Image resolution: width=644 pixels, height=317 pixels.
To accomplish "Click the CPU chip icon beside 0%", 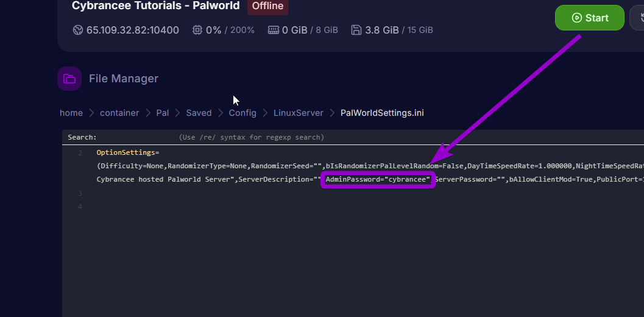I will pos(197,30).
